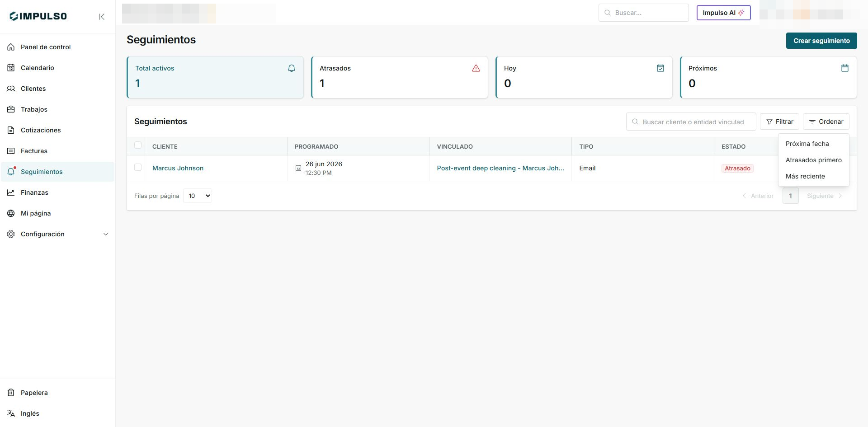868x427 pixels.
Task: Open the Filas por página dropdown
Action: [198, 196]
